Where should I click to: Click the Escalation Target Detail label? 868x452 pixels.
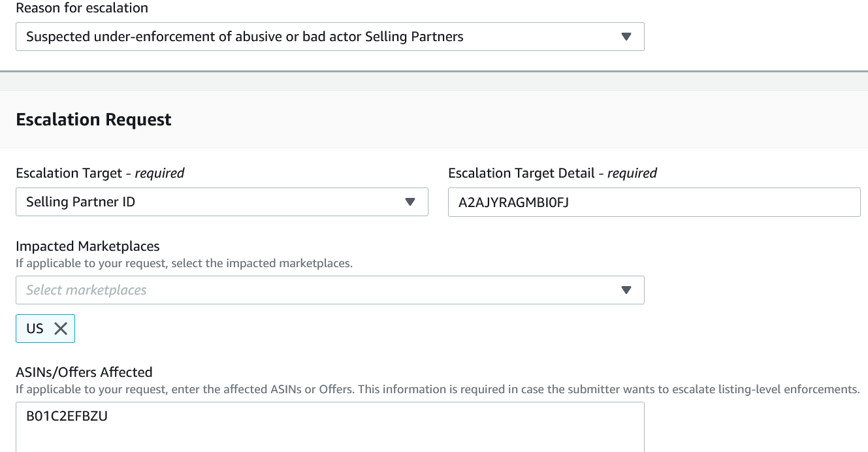(x=552, y=173)
